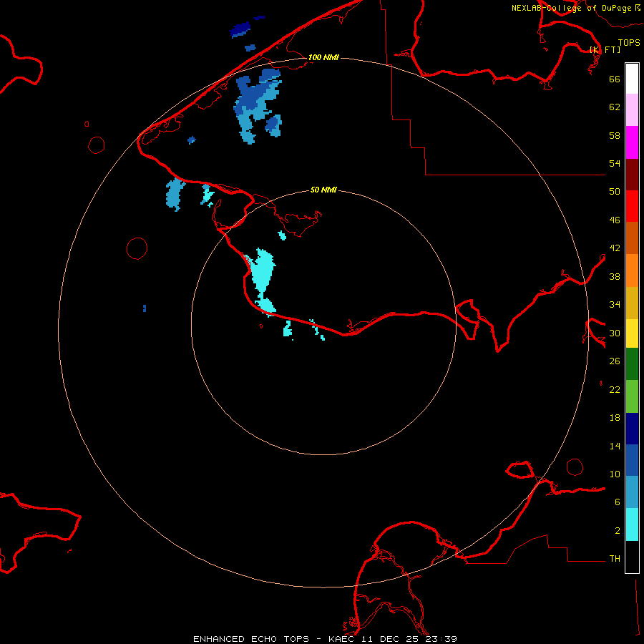Click the 54 value on the legend
The width and height of the screenshot is (644, 644).
pos(615,163)
